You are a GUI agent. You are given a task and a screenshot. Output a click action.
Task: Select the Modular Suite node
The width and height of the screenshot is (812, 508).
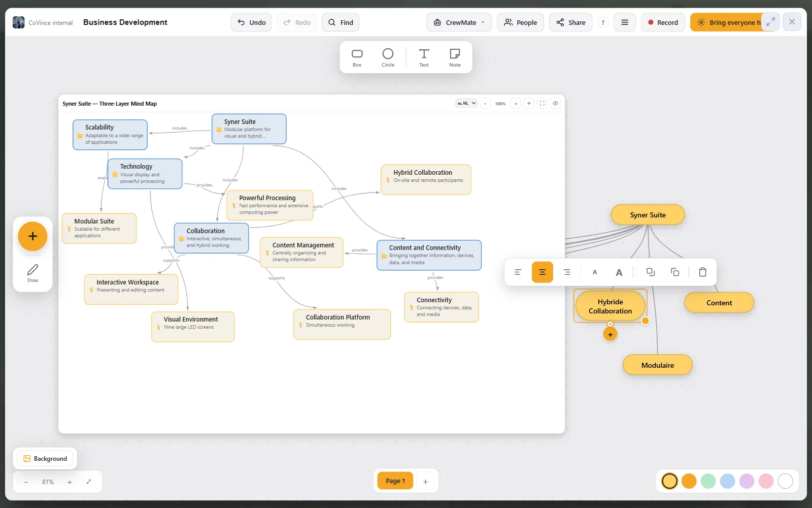(99, 229)
